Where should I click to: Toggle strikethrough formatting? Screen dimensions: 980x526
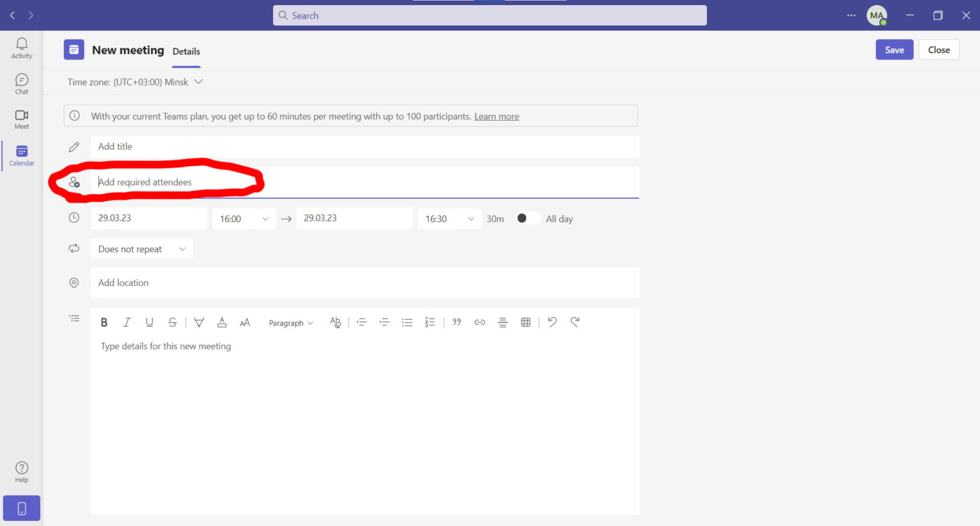(172, 322)
